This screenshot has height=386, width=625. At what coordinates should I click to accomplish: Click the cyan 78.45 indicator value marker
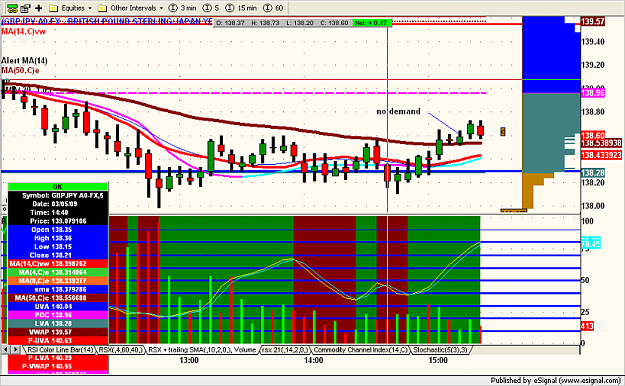tap(590, 244)
